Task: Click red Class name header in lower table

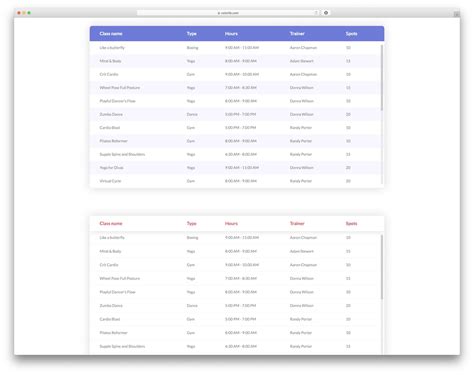Action: (x=111, y=223)
